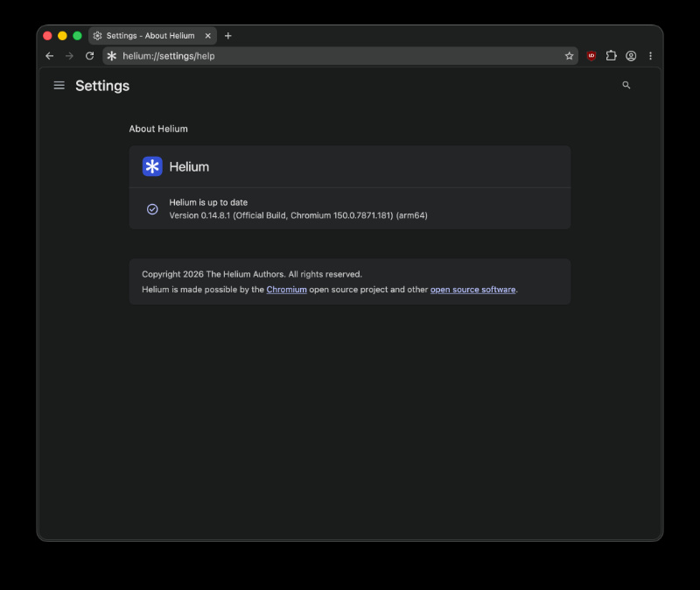This screenshot has height=590, width=700.
Task: Open the three-dot browser menu
Action: click(x=650, y=56)
